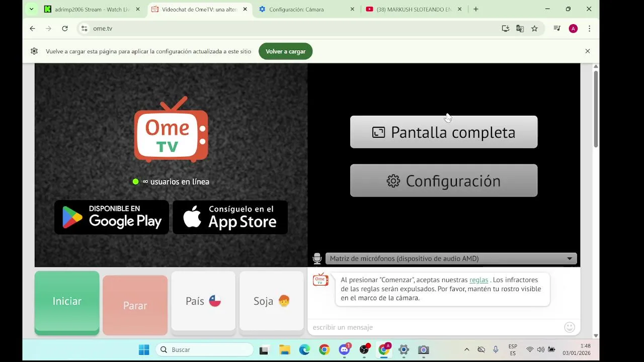Open Settings gear app in taskbar
This screenshot has width=644, height=362.
tap(404, 350)
